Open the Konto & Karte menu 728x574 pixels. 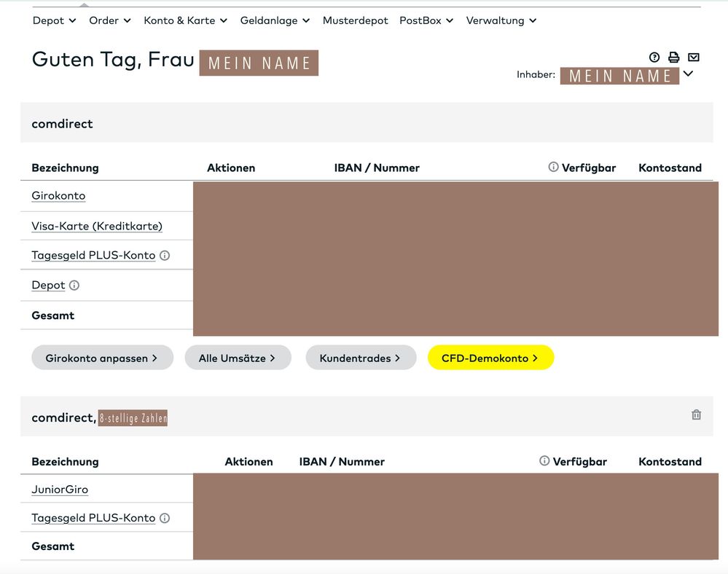pos(185,20)
